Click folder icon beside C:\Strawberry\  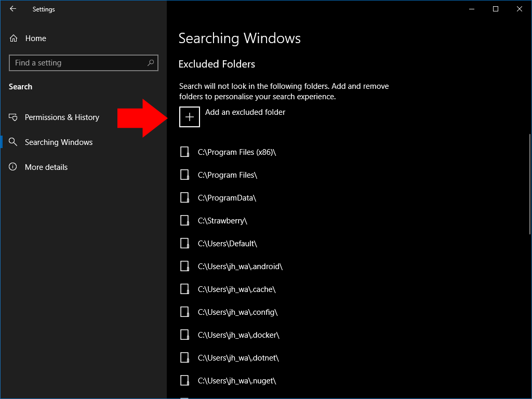pyautogui.click(x=184, y=221)
